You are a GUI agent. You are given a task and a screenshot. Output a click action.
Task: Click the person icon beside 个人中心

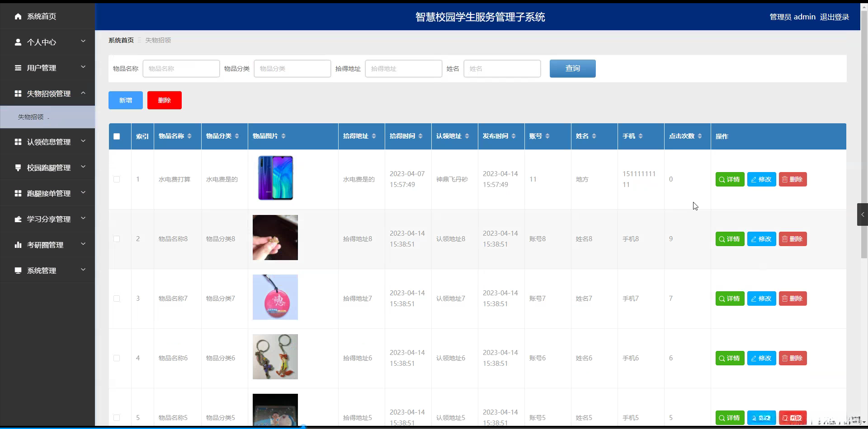pos(18,42)
